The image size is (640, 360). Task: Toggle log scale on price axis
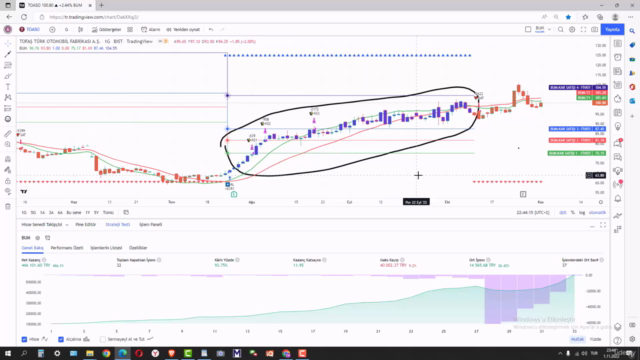tap(582, 213)
